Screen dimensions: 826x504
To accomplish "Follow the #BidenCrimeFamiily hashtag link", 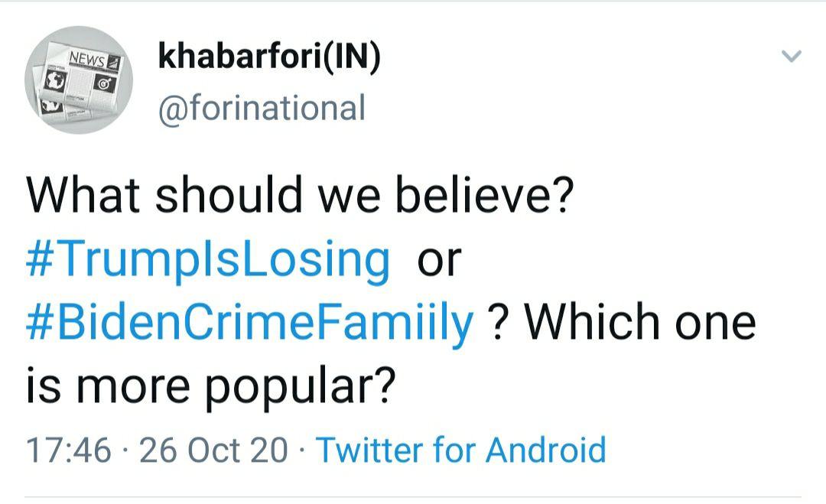I will pyautogui.click(x=250, y=322).
